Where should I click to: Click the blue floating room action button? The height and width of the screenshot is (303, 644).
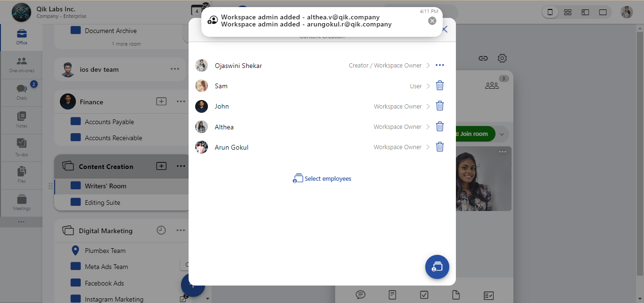point(437,267)
